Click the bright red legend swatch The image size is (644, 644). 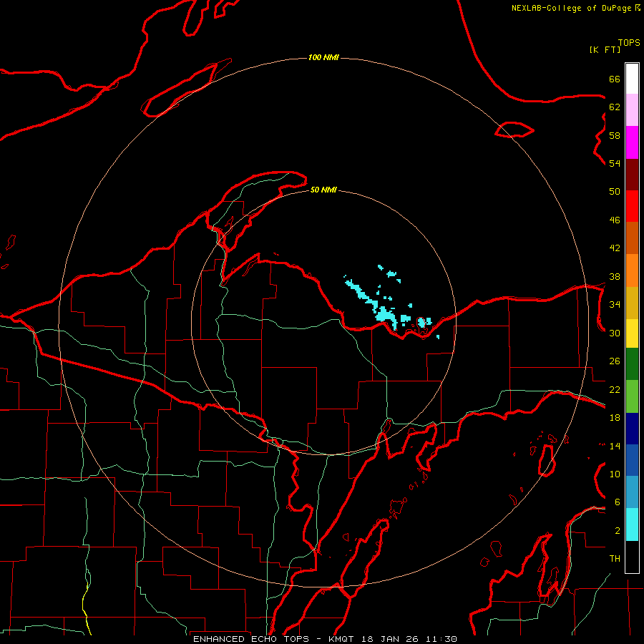(x=632, y=207)
